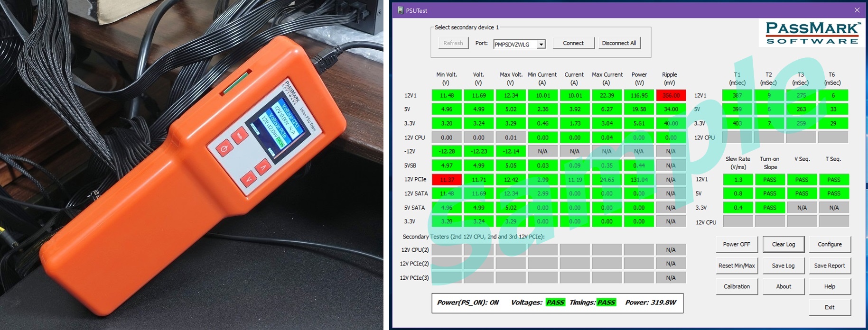This screenshot has height=330, width=868.
Task: Click the 12V PCIe(3) secondary tester label
Action: point(414,278)
